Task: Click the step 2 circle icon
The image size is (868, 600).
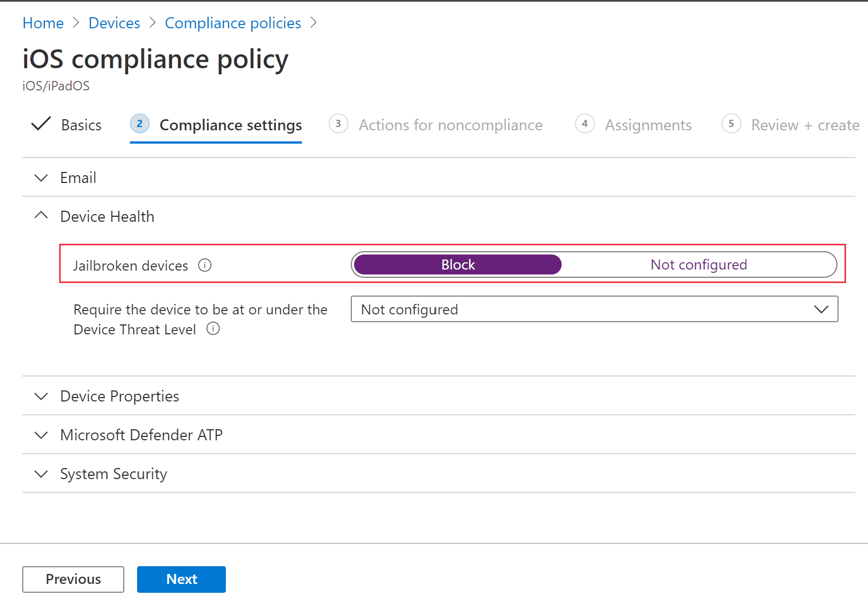Action: [139, 124]
